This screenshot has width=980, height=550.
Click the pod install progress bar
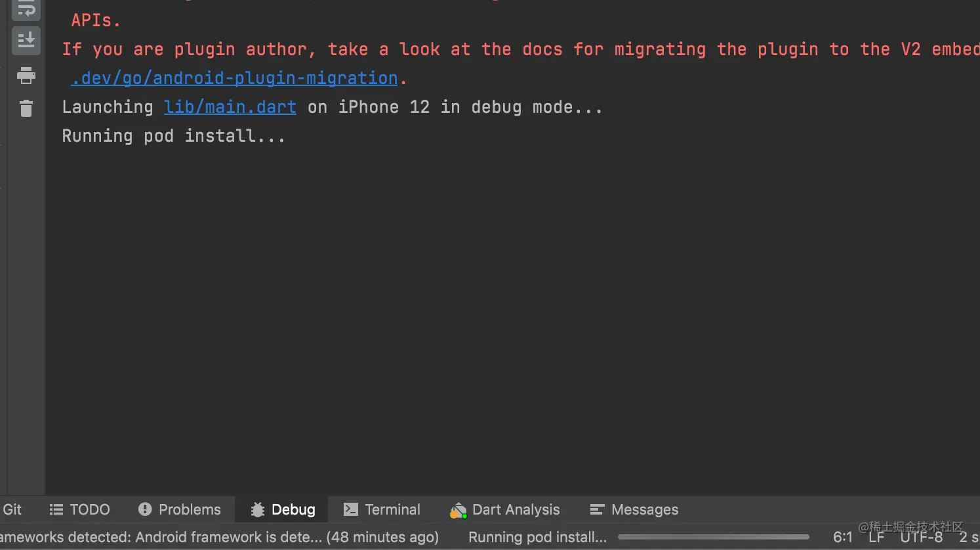point(714,537)
